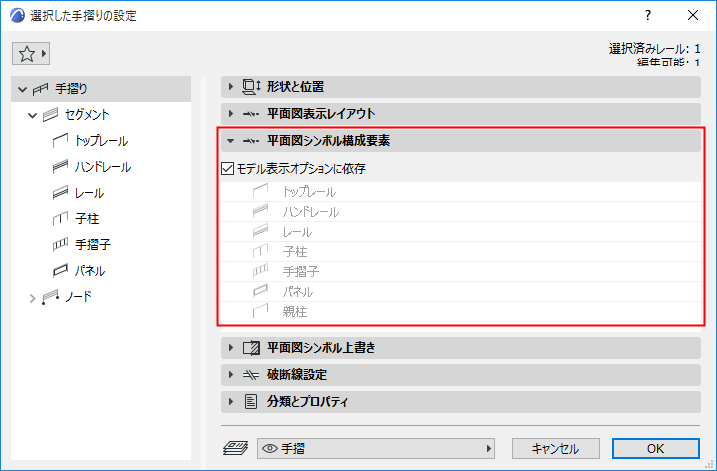Click the 平面図表示レイアウト panel icon

[x=251, y=114]
